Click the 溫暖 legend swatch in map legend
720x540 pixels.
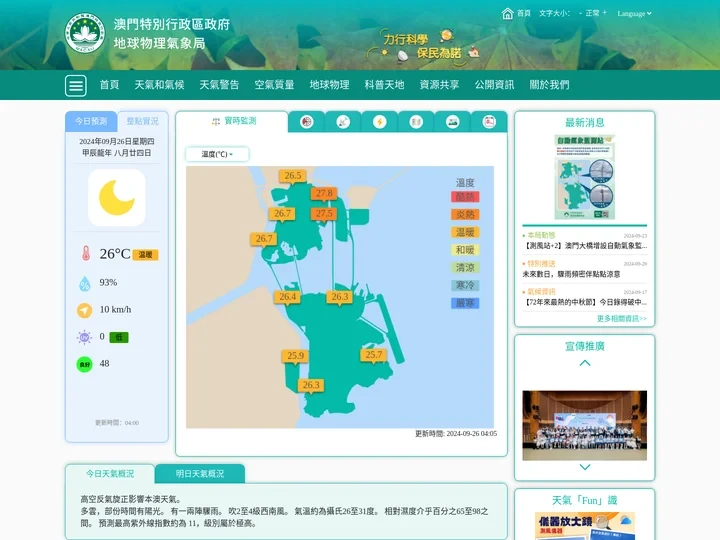point(465,232)
